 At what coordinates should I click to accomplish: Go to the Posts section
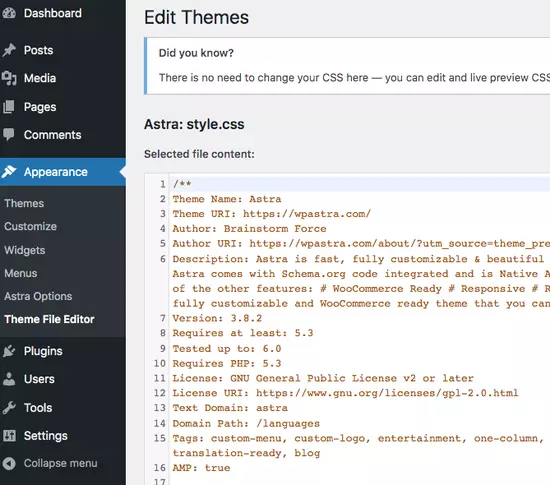click(38, 50)
